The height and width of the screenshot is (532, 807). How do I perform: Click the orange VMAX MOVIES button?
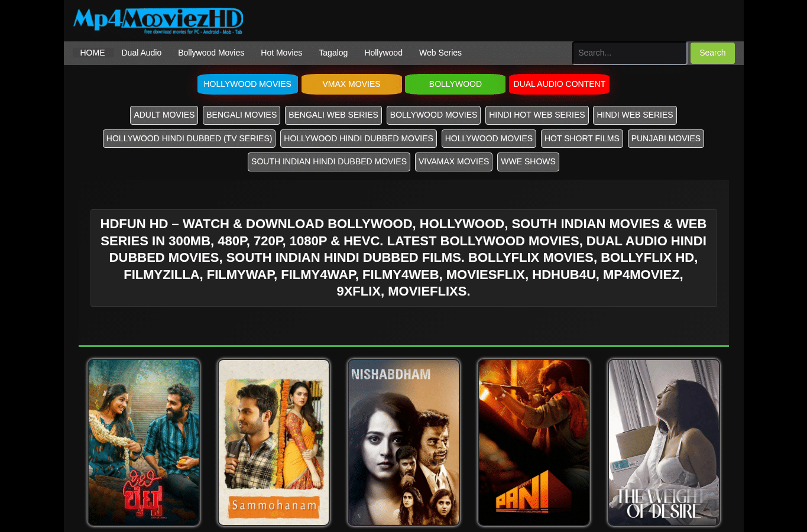[x=351, y=84]
